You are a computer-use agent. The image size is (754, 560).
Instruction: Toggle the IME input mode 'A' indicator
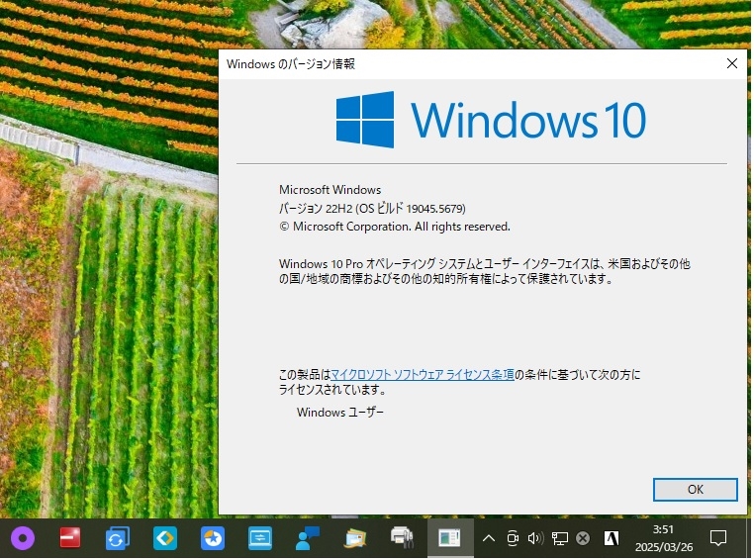612,538
